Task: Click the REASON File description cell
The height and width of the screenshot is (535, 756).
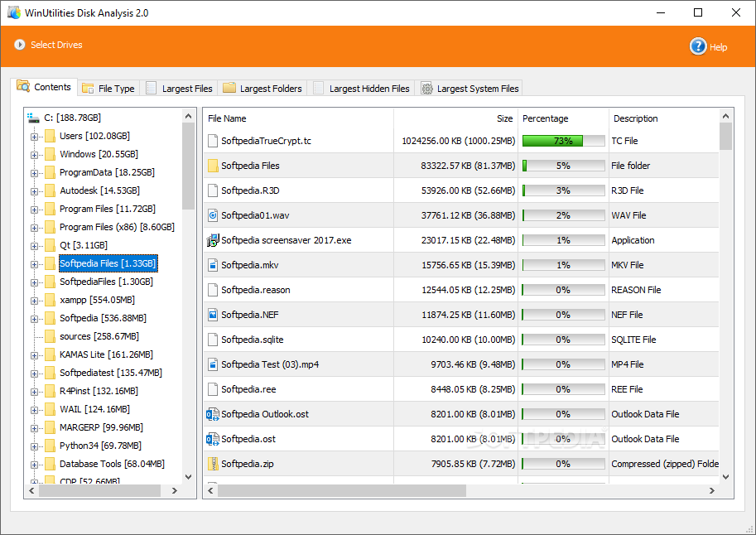Action: 636,290
